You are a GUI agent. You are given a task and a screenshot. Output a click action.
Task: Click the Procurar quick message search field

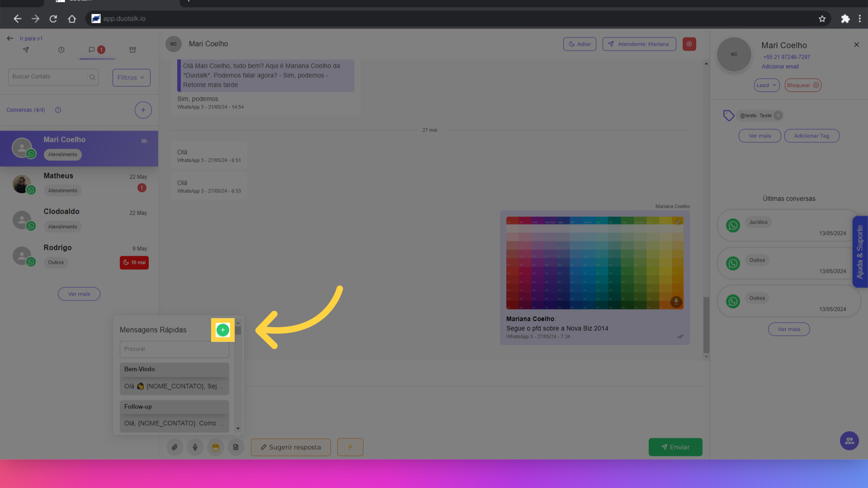174,349
